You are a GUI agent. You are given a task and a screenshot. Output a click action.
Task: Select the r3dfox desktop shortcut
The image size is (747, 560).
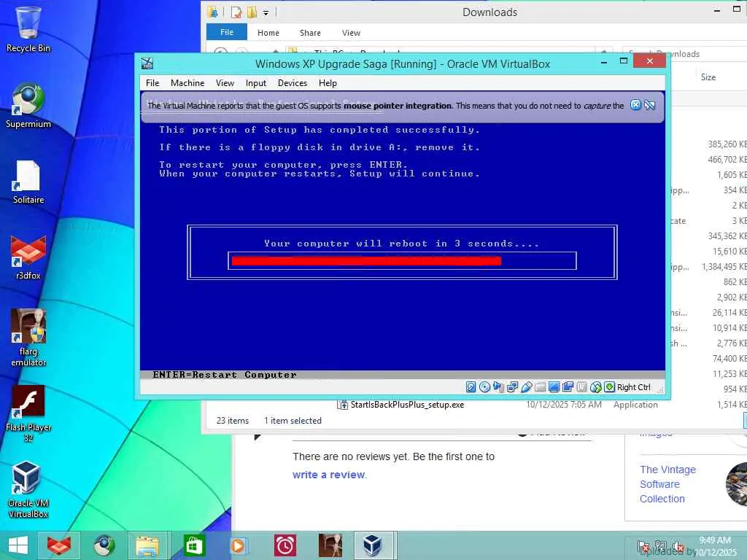click(28, 257)
